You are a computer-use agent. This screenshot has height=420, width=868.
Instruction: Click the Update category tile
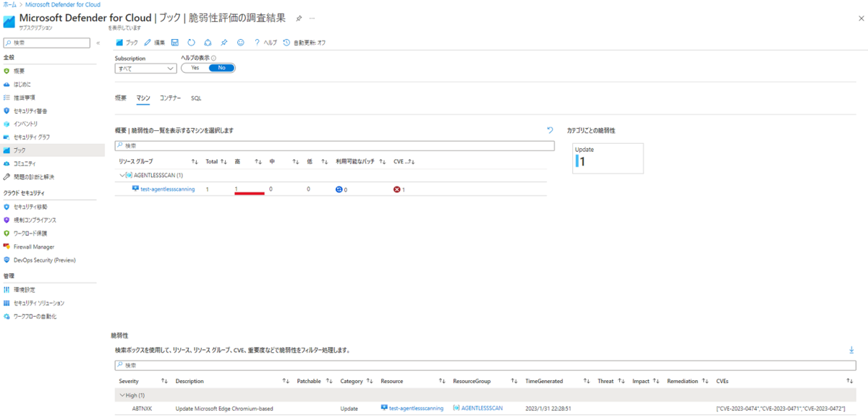coord(608,158)
